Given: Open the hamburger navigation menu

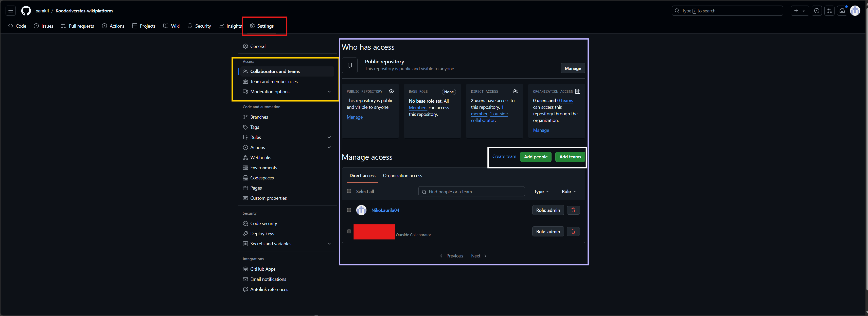Looking at the screenshot, I should pos(10,11).
